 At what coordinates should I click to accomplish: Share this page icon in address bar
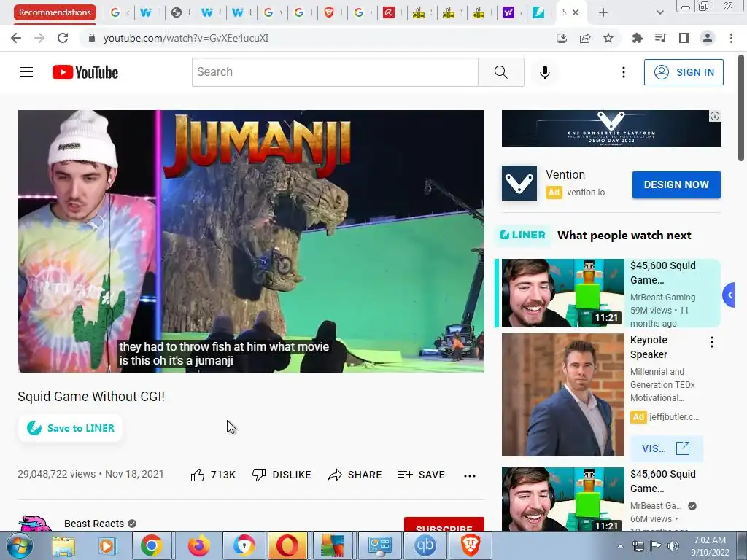pos(585,38)
